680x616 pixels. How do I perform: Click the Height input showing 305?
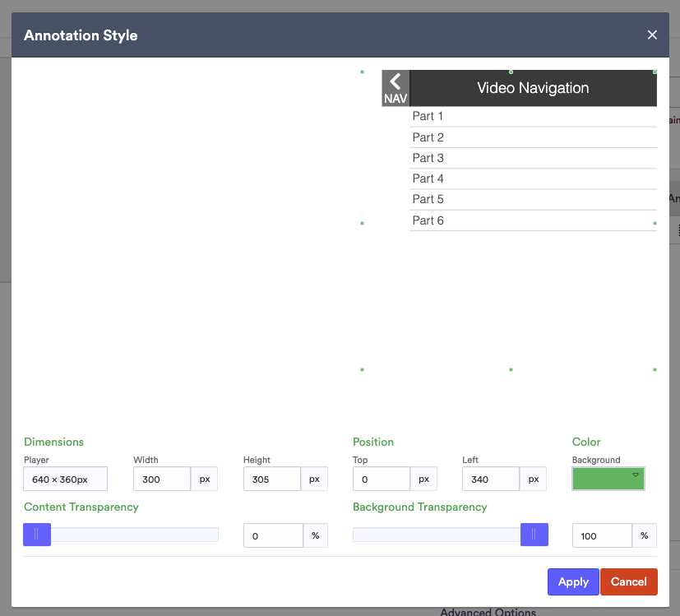coord(271,478)
